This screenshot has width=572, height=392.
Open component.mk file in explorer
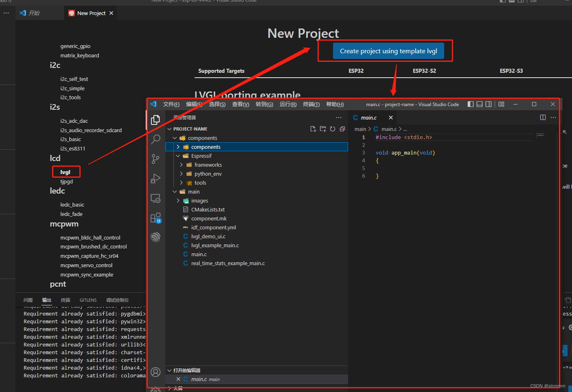pos(209,218)
